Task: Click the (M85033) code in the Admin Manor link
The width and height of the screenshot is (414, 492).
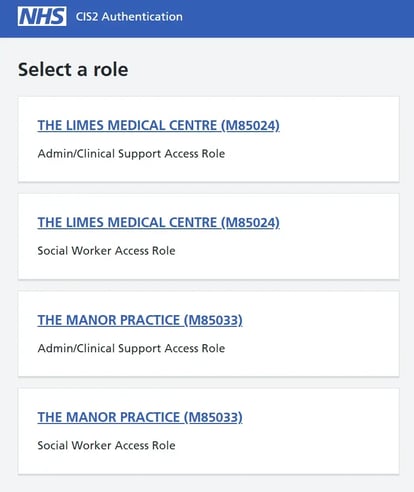Action: tap(213, 320)
